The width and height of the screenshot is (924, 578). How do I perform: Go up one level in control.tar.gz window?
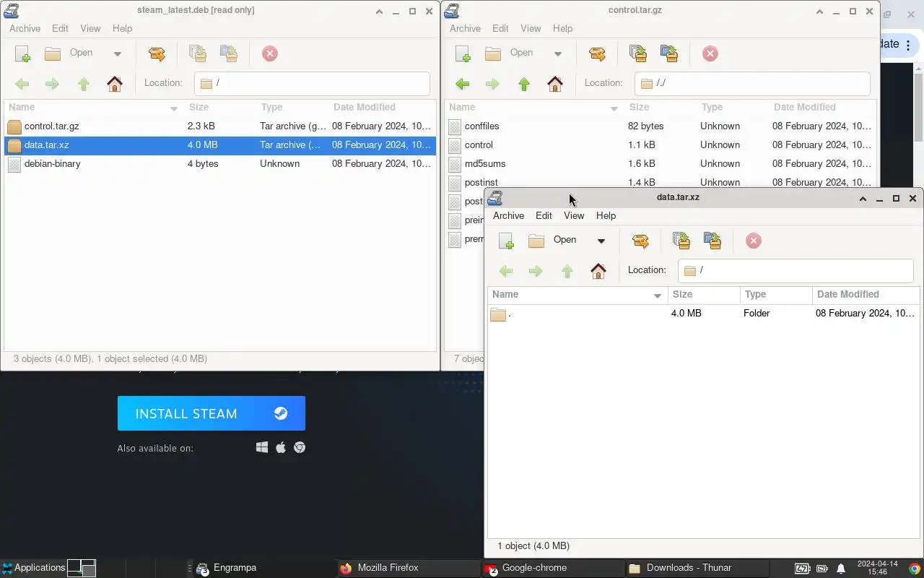524,84
